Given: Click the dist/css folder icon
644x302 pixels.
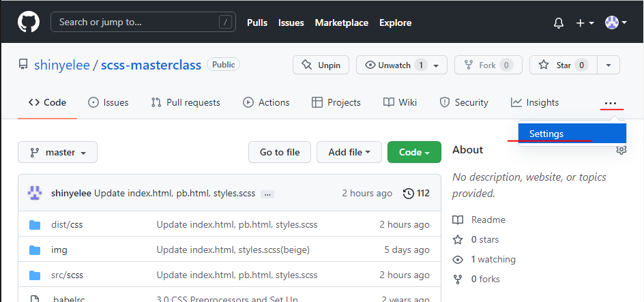Looking at the screenshot, I should point(35,225).
